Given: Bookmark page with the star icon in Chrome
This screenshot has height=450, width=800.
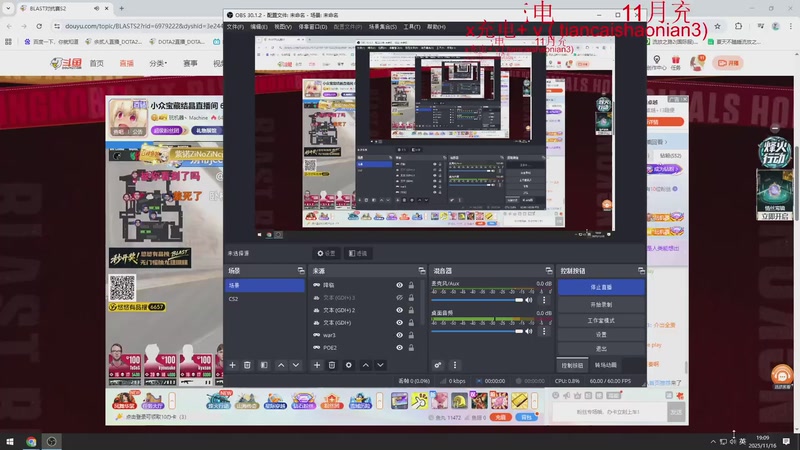Looking at the screenshot, I should [717, 26].
